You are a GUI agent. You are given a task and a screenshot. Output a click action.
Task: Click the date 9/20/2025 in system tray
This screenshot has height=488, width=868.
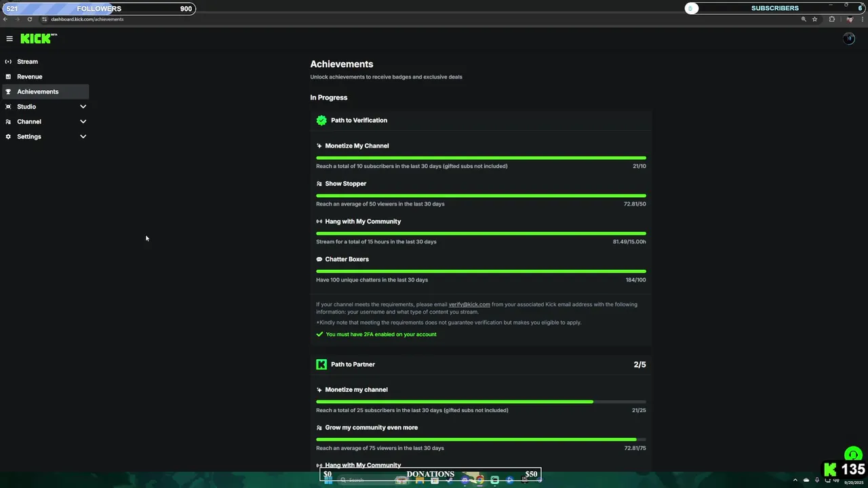click(x=854, y=483)
